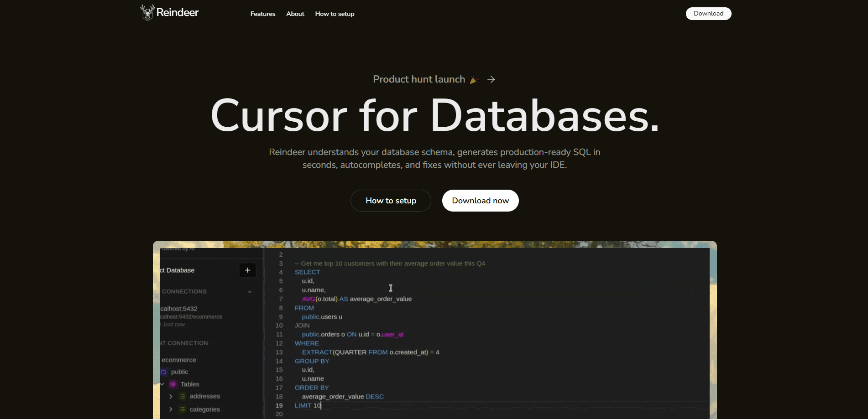The width and height of the screenshot is (868, 419).
Task: Open the Features nav link
Action: point(263,14)
